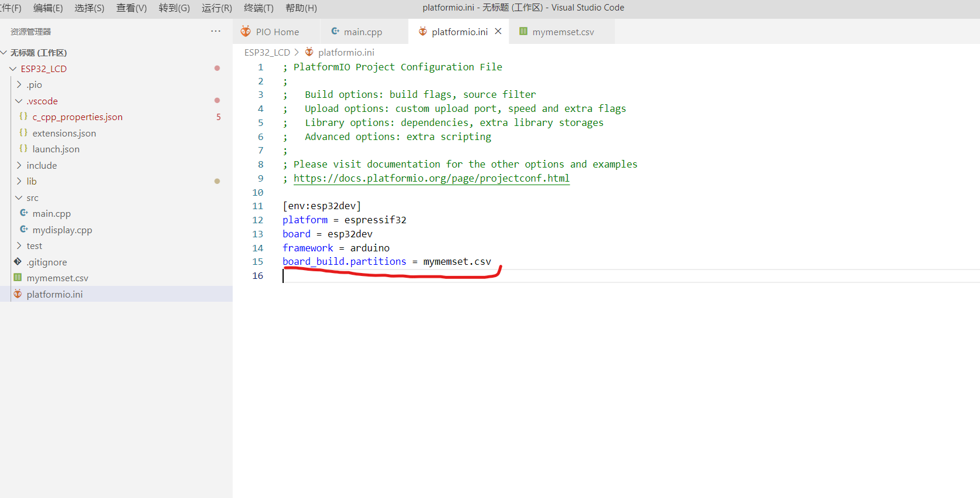Place cursor on empty line 16

tap(630, 275)
